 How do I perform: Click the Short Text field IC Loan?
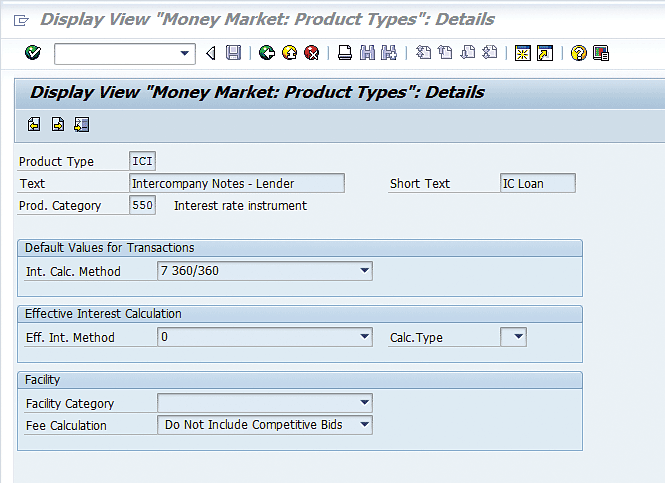pos(537,183)
